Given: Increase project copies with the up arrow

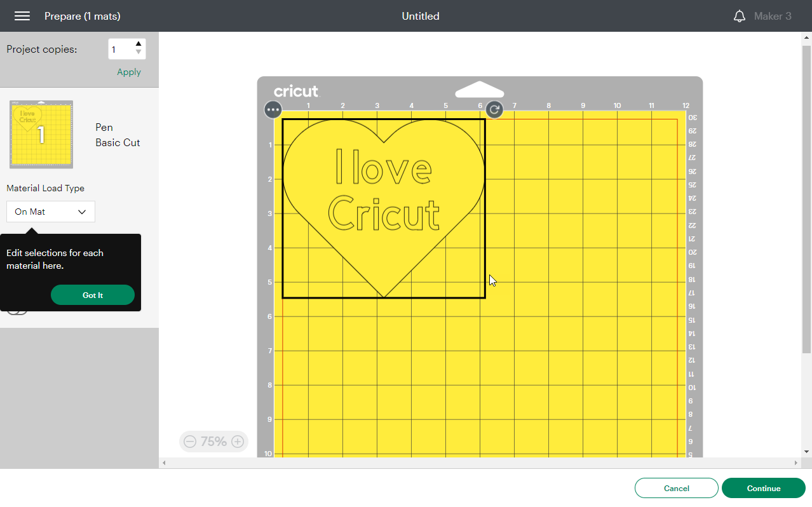Looking at the screenshot, I should (x=139, y=44).
